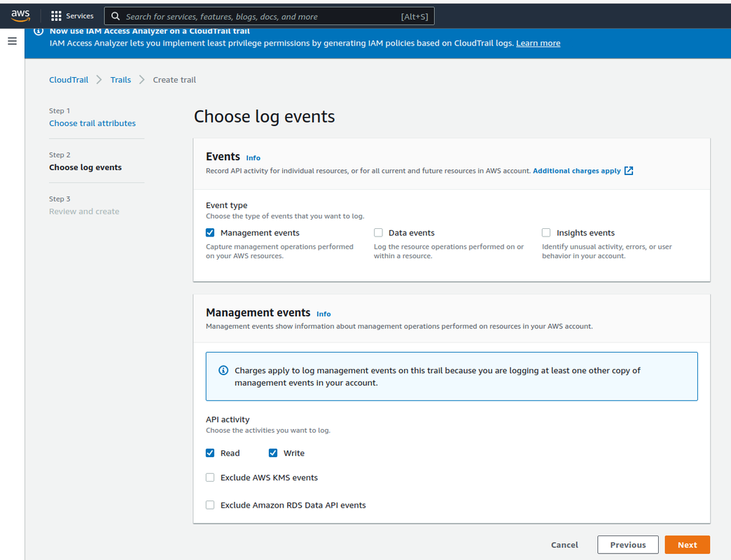The image size is (731, 560).
Task: Click the breadcrumb chevron after Trails
Action: click(141, 80)
